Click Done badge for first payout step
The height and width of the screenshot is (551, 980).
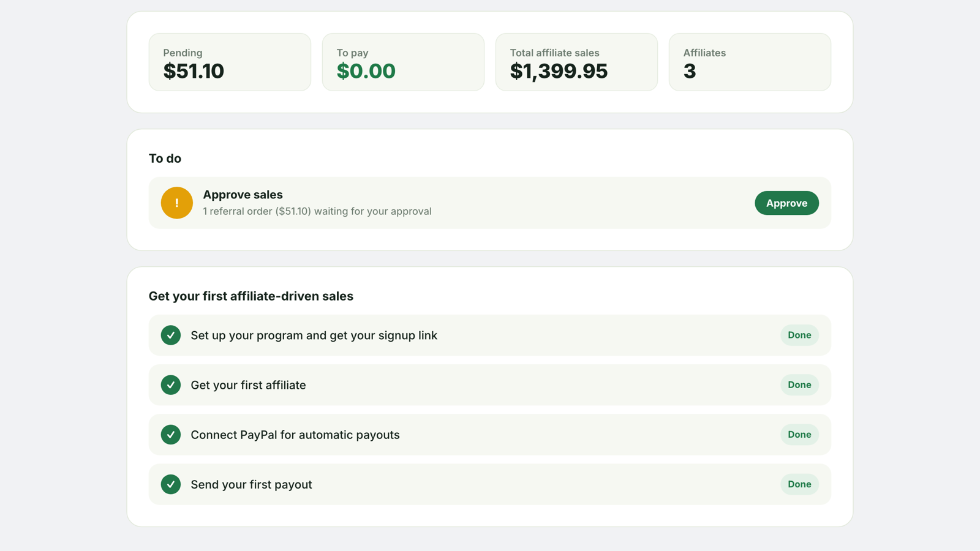(x=799, y=484)
